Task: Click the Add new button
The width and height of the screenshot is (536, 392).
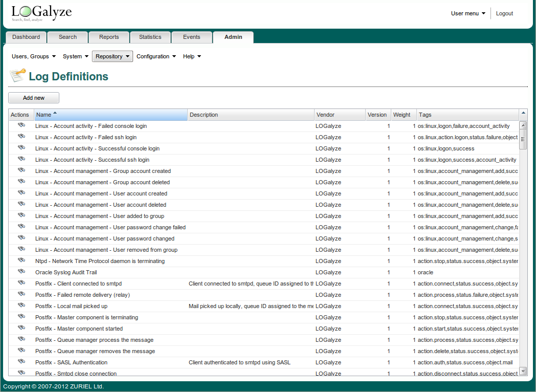Action: click(x=33, y=98)
